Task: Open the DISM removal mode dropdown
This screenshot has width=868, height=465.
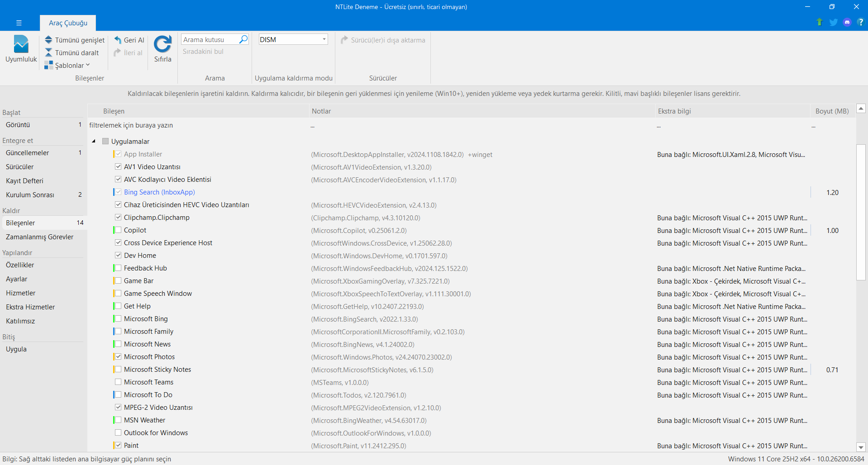Action: 293,39
